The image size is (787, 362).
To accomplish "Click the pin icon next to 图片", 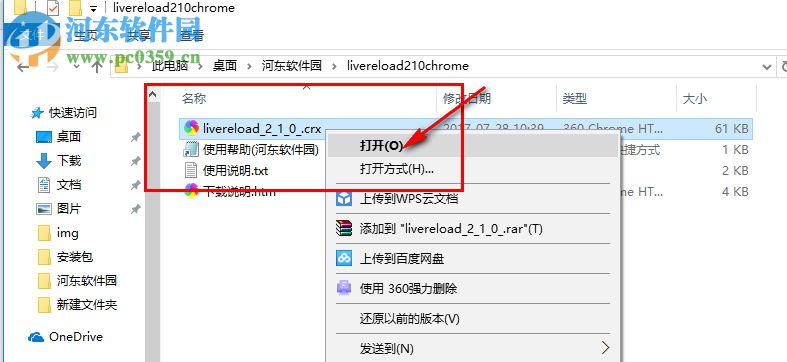I will tap(135, 209).
